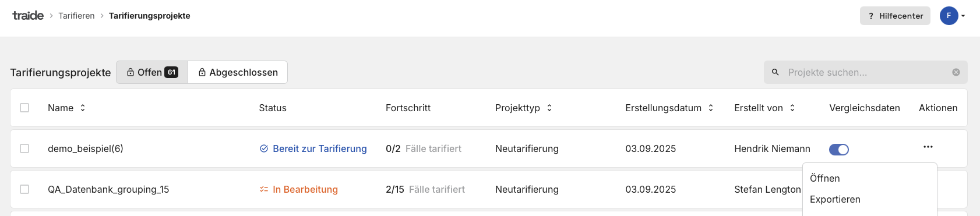980x216 pixels.
Task: Sort the table by the Name column
Action: [83, 108]
